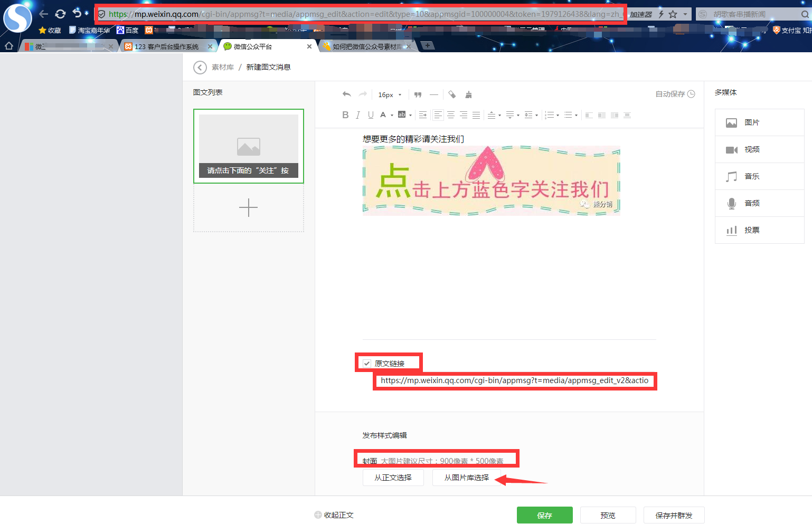The width and height of the screenshot is (812, 524).
Task: Open the text background color highlighter
Action: point(402,115)
